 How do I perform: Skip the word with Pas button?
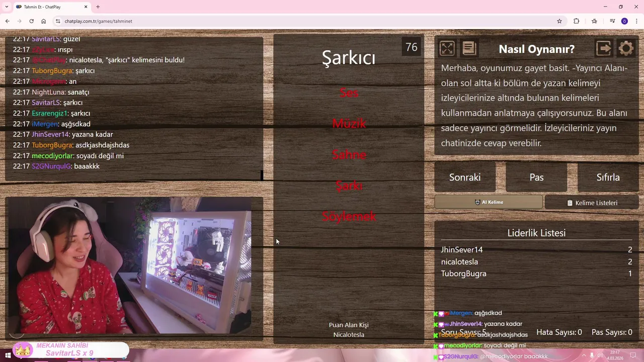point(536,177)
